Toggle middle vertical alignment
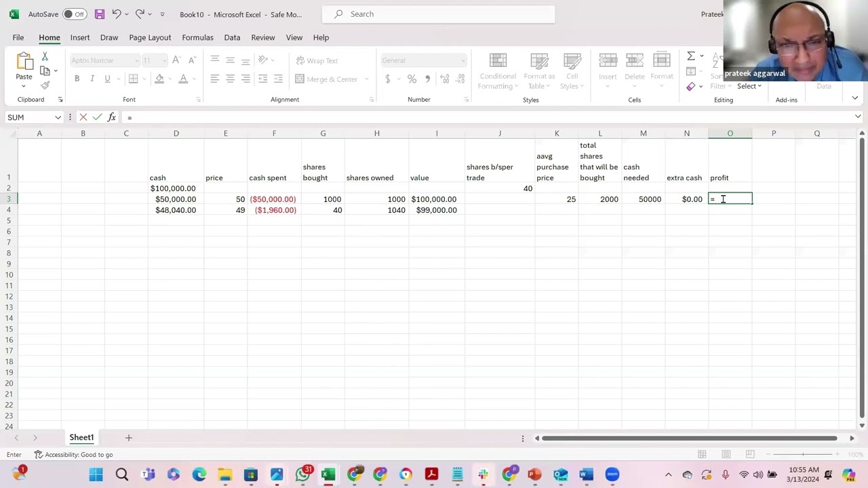Viewport: 868px width, 488px height. click(x=230, y=60)
